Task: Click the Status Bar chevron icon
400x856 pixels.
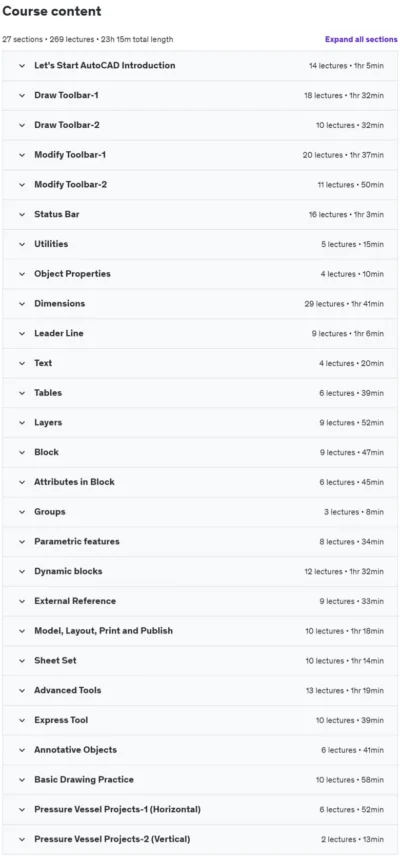Action: [x=22, y=215]
